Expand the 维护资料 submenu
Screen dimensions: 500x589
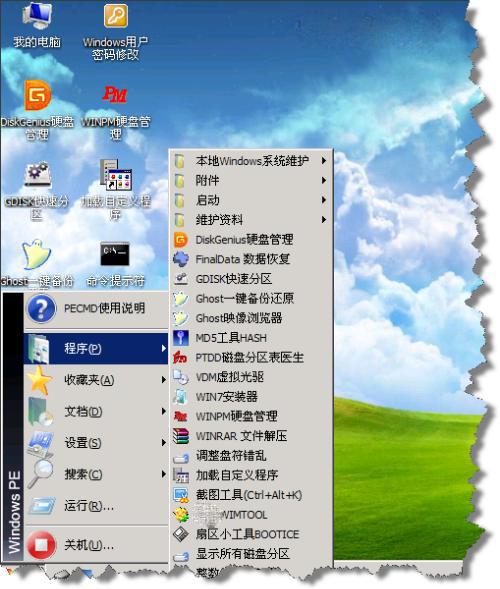point(251,220)
